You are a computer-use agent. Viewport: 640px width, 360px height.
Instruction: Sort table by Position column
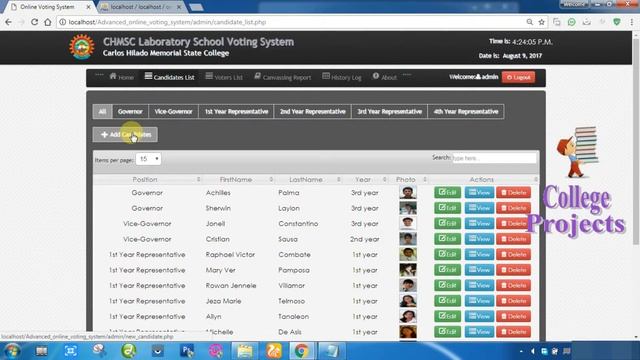click(147, 179)
